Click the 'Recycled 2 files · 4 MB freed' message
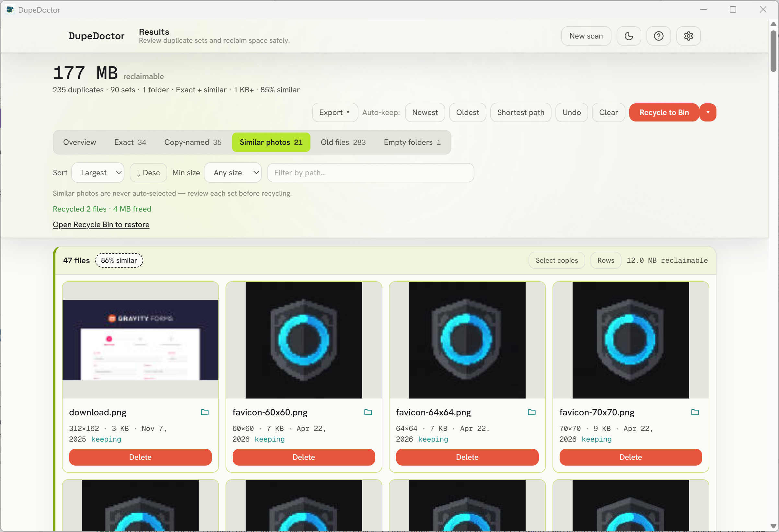779x532 pixels. pyautogui.click(x=102, y=209)
